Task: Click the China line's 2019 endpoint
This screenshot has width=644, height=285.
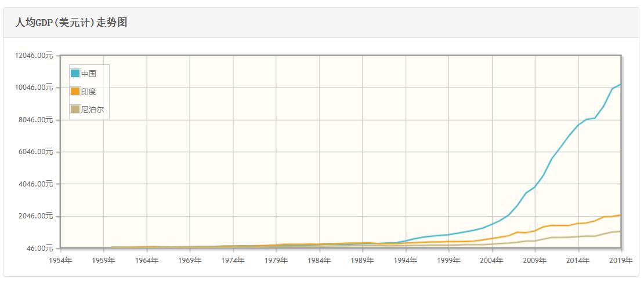Action: (x=621, y=85)
